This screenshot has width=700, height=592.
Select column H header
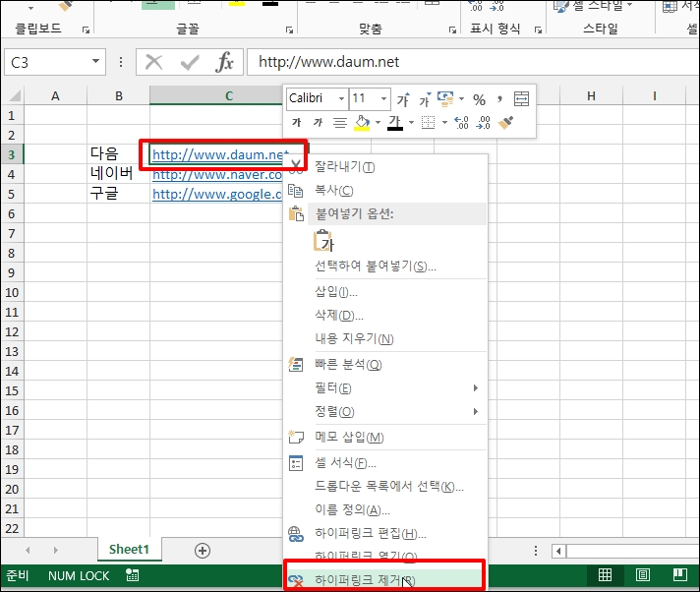point(591,96)
